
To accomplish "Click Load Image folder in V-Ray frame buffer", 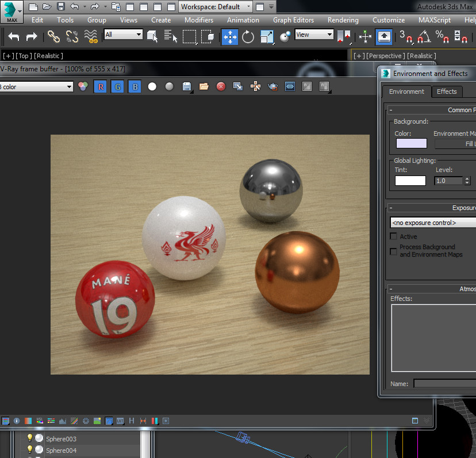I will pos(204,87).
